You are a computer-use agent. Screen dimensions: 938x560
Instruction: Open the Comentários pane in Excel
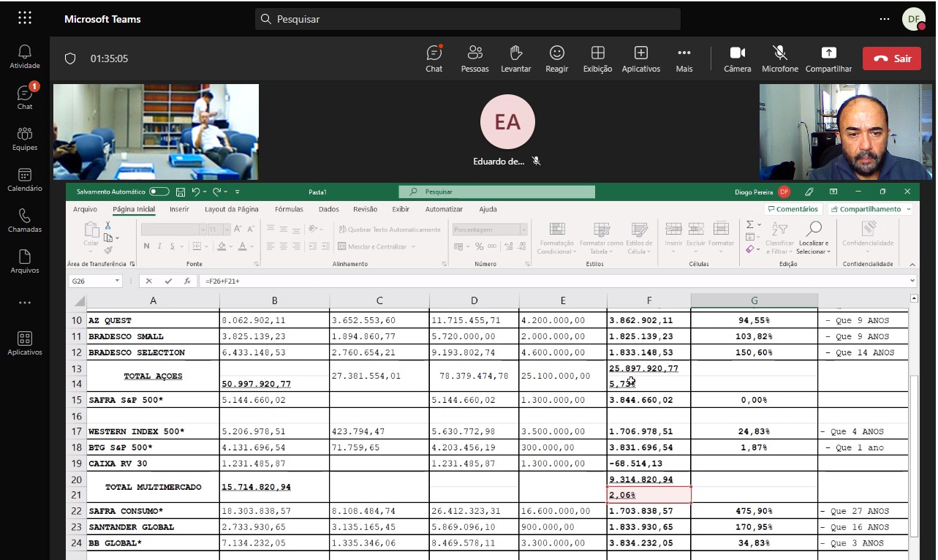click(793, 209)
